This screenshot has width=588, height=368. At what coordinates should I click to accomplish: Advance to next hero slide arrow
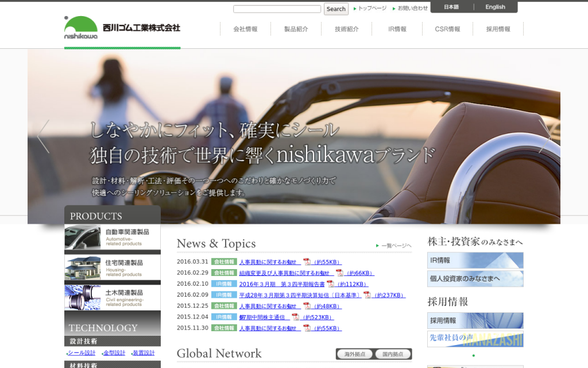545,136
